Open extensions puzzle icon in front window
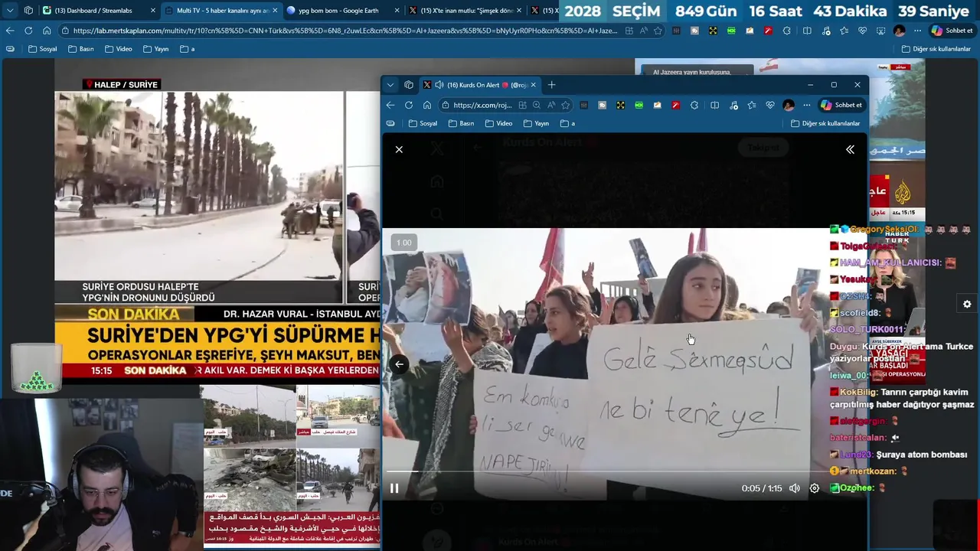 (694, 105)
